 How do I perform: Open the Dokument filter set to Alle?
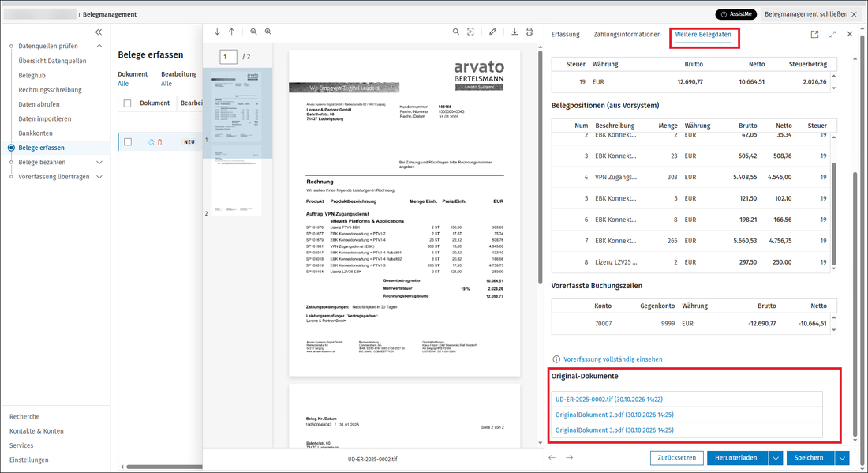click(123, 84)
